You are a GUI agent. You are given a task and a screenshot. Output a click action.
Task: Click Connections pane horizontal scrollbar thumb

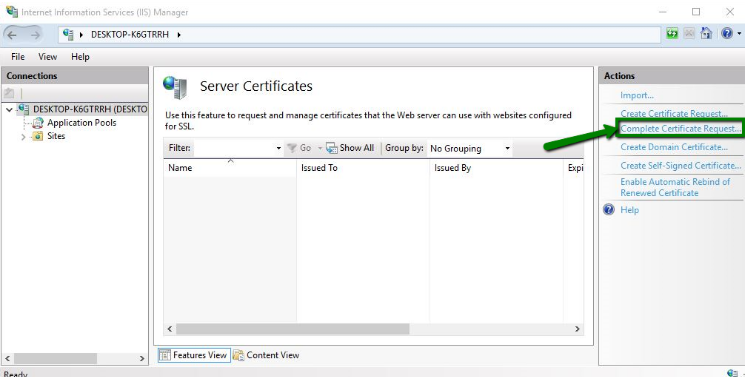pos(55,358)
